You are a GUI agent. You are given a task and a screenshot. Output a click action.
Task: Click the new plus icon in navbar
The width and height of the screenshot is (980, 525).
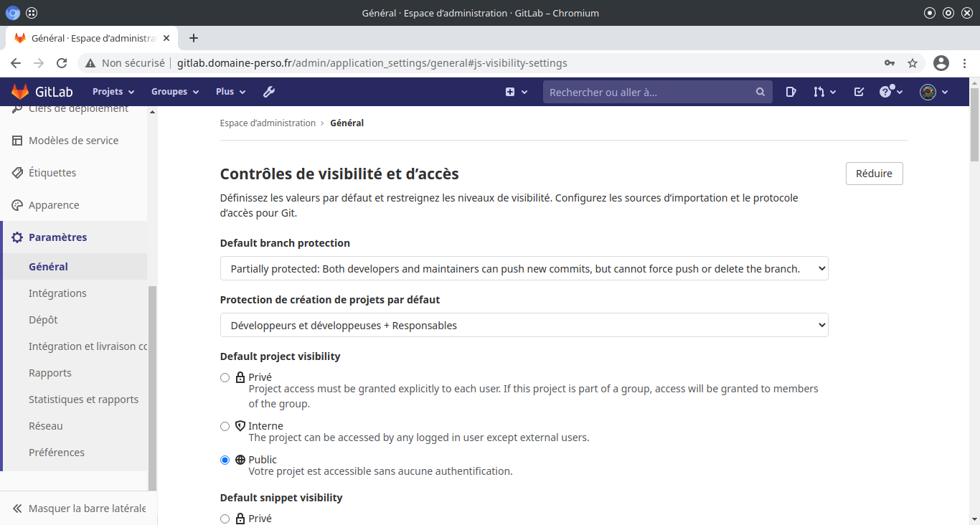pyautogui.click(x=516, y=92)
